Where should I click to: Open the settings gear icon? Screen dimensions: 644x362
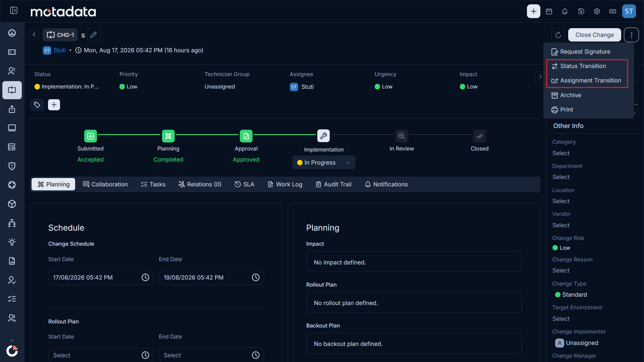[597, 11]
